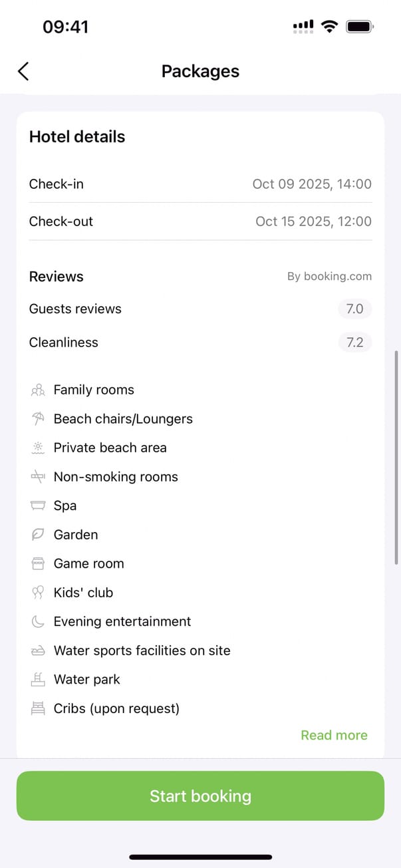The width and height of the screenshot is (401, 868).
Task: Tap the back arrow icon
Action: coord(23,71)
